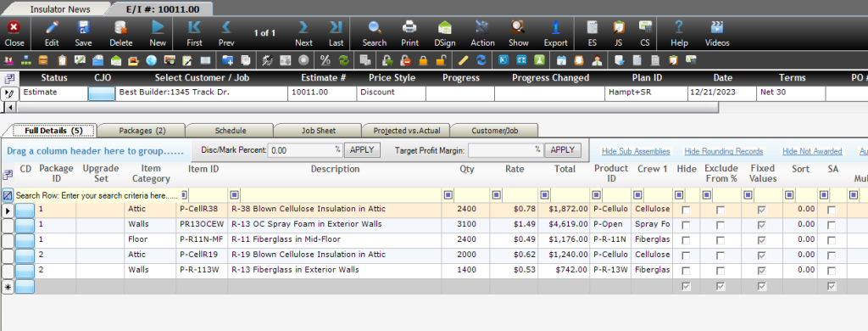Open the Schedule tab
This screenshot has height=331, width=868.
[231, 131]
